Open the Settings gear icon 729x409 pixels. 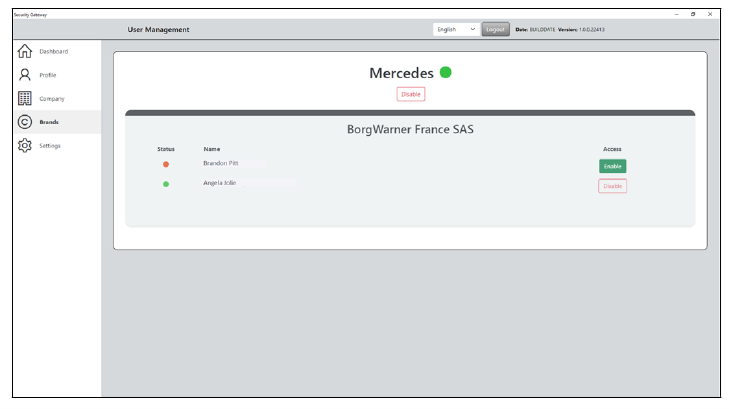(25, 145)
